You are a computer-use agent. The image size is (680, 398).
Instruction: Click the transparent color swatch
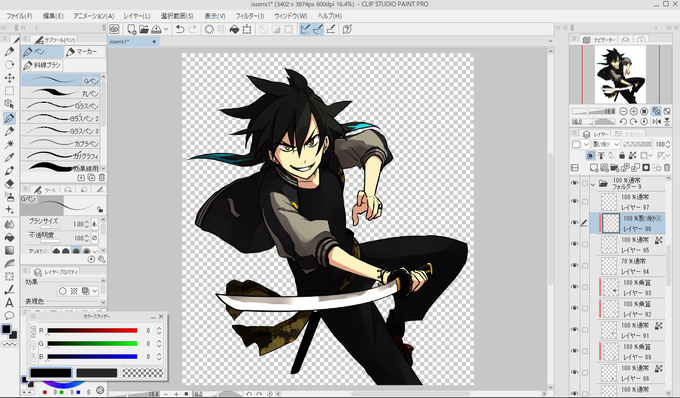point(143,372)
